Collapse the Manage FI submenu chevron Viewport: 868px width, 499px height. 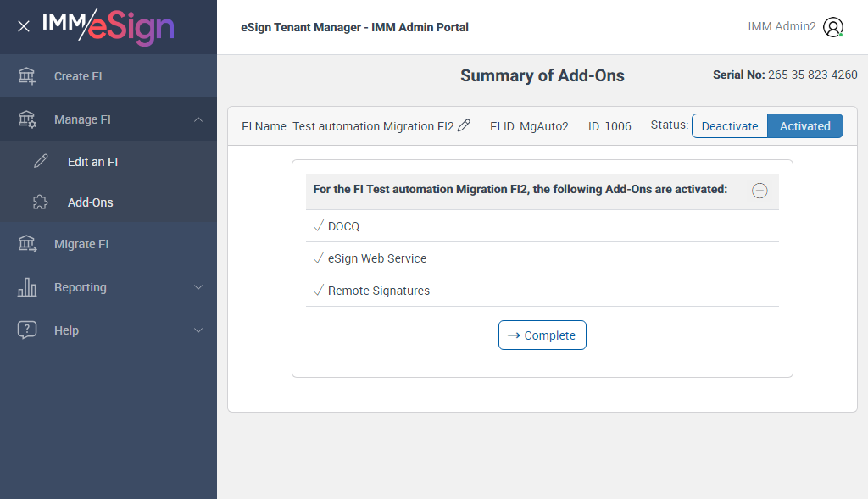198,119
